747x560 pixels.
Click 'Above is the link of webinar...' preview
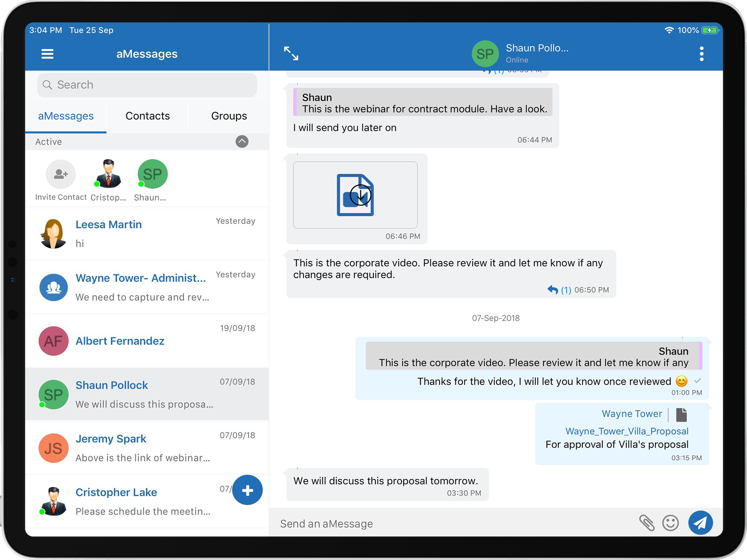(142, 458)
